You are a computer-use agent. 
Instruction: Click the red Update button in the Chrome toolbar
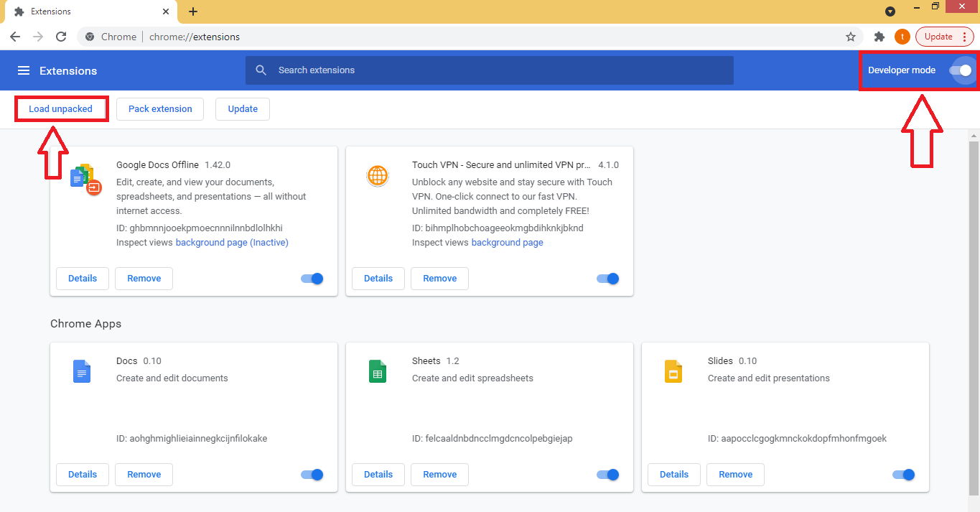coord(945,37)
